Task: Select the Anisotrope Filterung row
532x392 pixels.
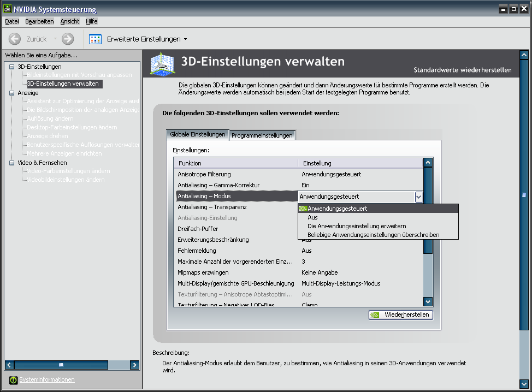Action: point(299,174)
